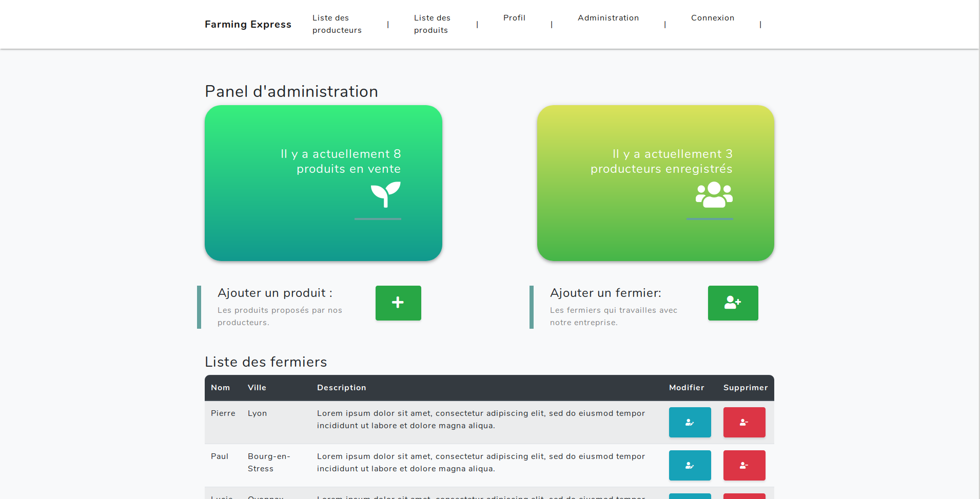The image size is (980, 499).
Task: Click the remove user icon in Paul's row
Action: (x=744, y=465)
